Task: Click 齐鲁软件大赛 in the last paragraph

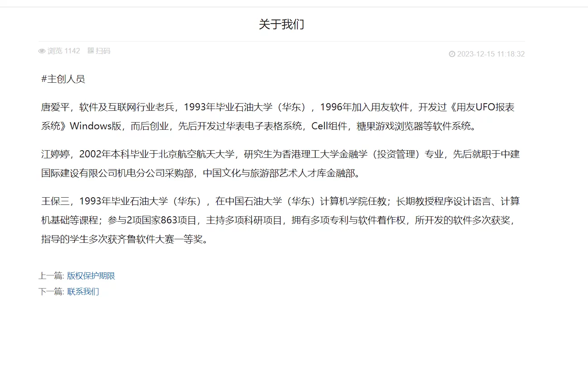Action: coord(143,239)
